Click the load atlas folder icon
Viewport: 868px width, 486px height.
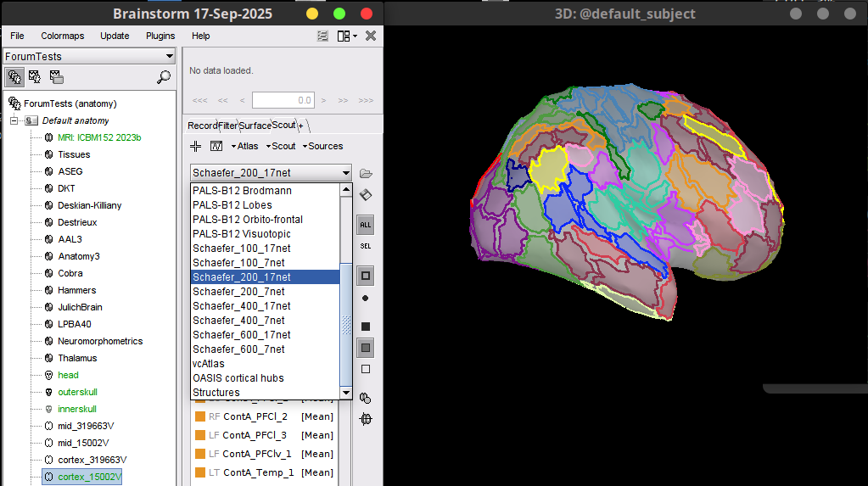pyautogui.click(x=366, y=173)
